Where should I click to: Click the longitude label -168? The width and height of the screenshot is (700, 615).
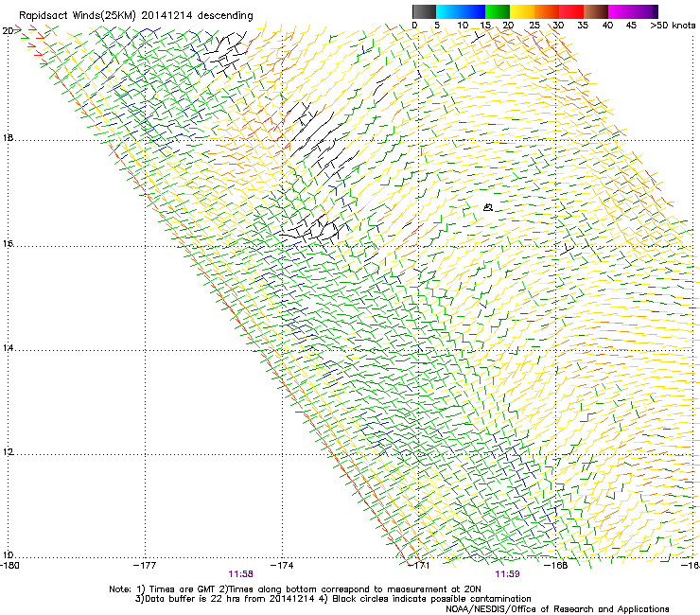pyautogui.click(x=556, y=566)
